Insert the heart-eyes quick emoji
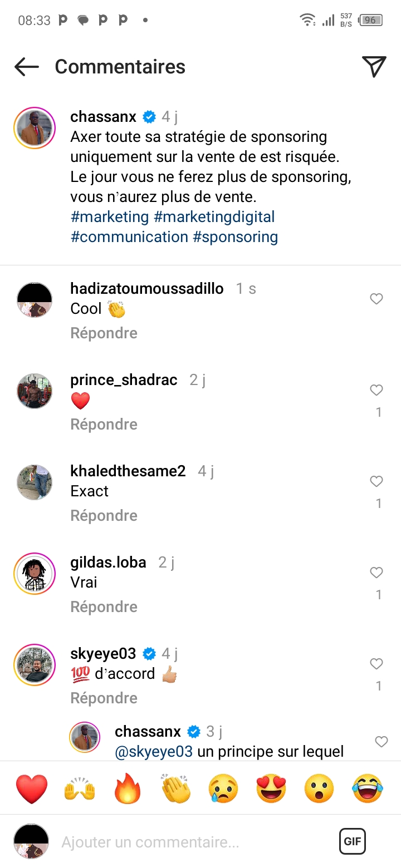401x868 pixels. (x=271, y=788)
